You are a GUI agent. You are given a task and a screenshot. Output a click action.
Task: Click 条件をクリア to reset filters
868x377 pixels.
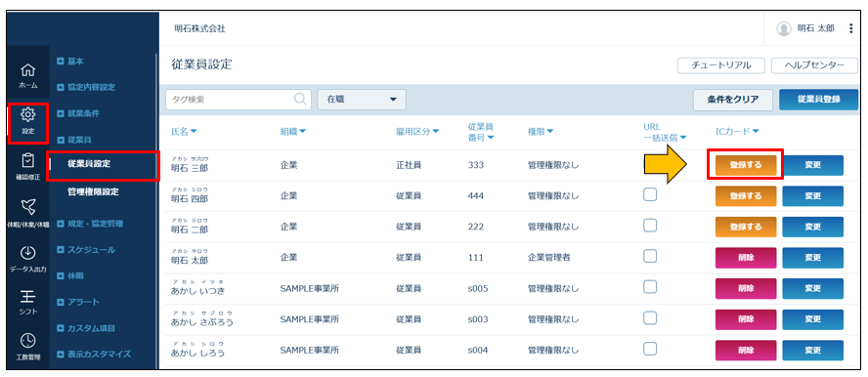(733, 100)
